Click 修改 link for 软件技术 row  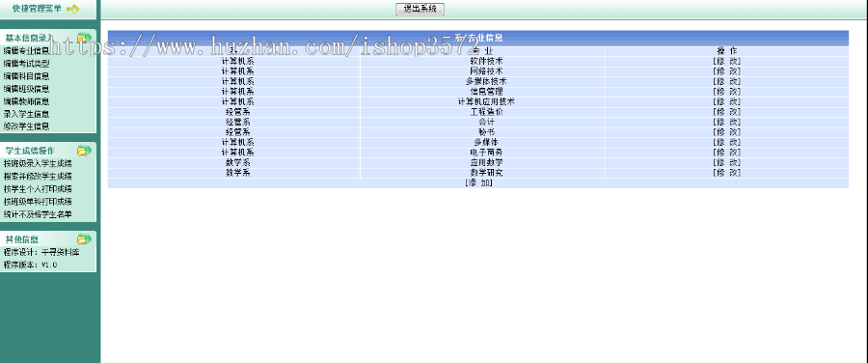726,61
